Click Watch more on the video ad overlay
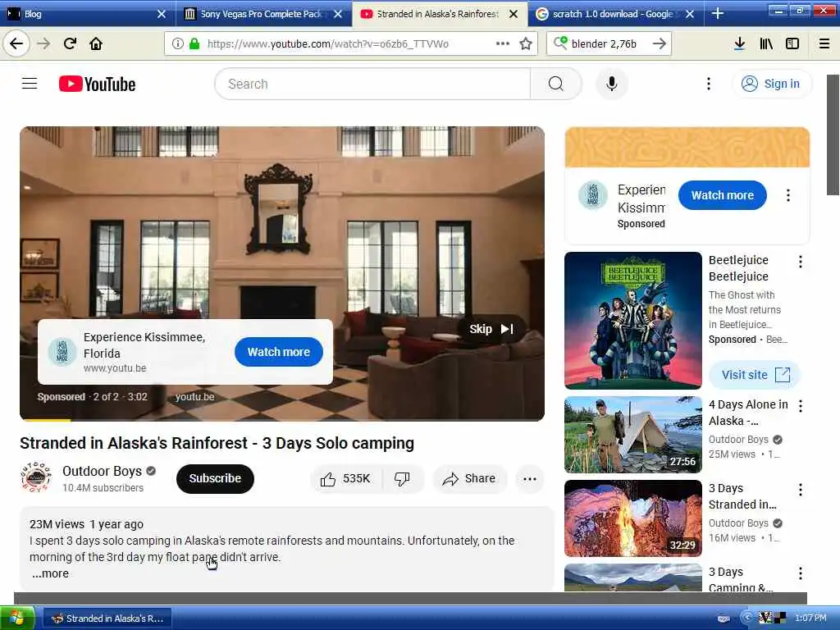This screenshot has width=840, height=630. pyautogui.click(x=279, y=352)
